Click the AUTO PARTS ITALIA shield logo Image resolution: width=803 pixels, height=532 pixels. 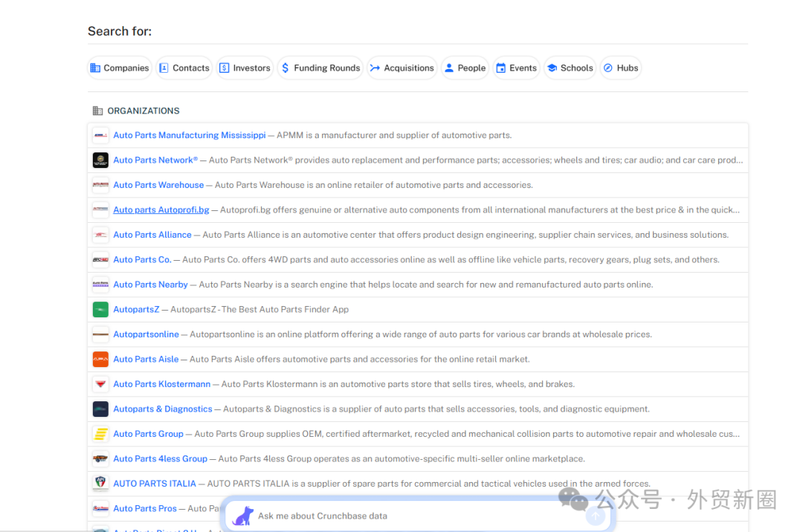pyautogui.click(x=100, y=482)
